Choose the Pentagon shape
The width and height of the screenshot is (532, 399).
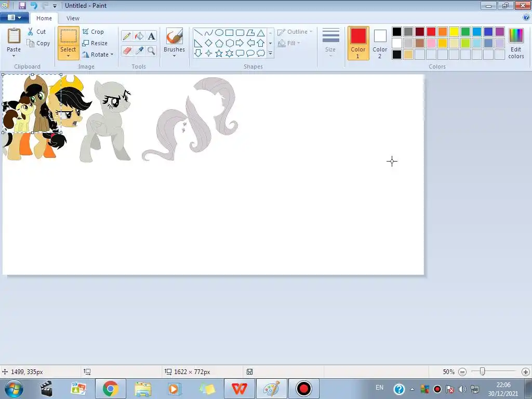point(219,43)
